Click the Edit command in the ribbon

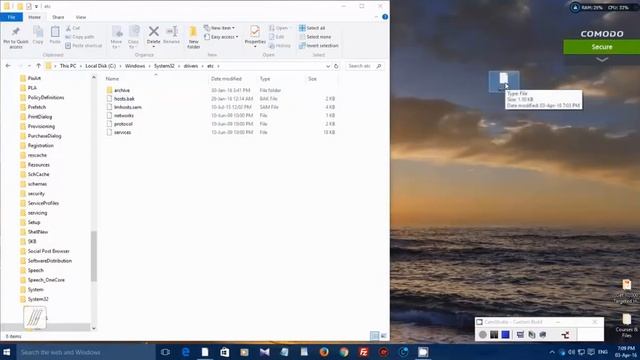(x=277, y=37)
